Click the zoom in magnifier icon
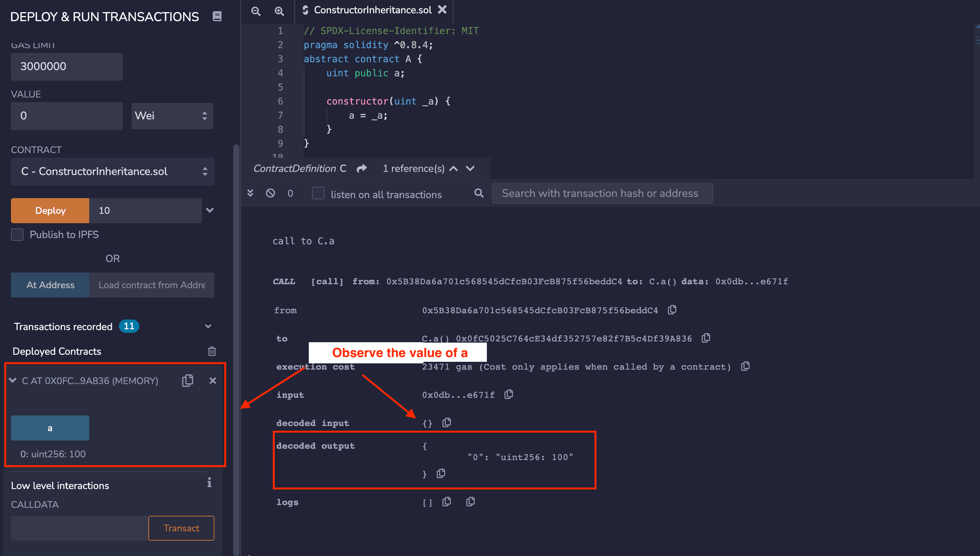Image resolution: width=980 pixels, height=556 pixels. coord(279,11)
